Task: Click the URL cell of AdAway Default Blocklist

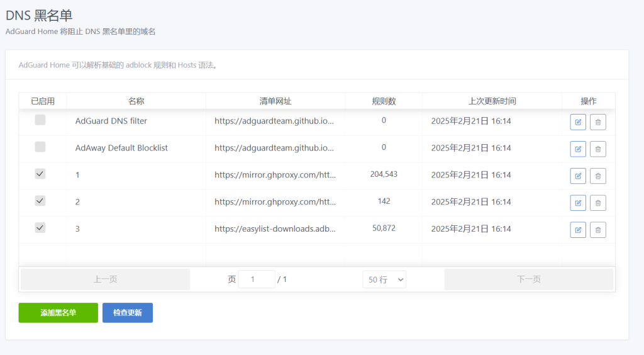Action: point(274,148)
